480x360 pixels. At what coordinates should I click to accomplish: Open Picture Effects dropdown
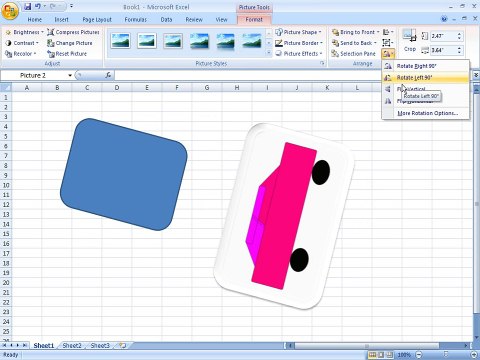299,54
